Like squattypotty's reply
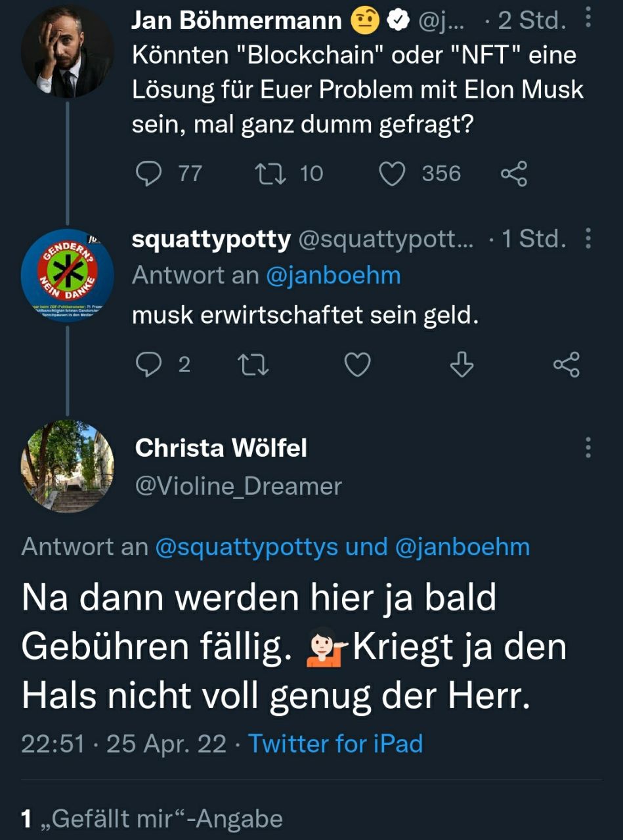Image resolution: width=623 pixels, height=840 pixels. click(358, 365)
